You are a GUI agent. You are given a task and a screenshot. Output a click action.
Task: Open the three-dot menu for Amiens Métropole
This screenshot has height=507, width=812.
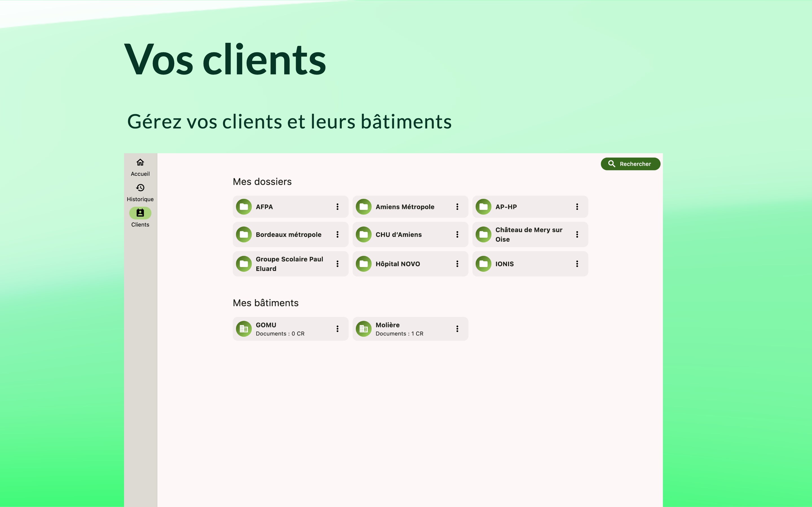click(457, 207)
